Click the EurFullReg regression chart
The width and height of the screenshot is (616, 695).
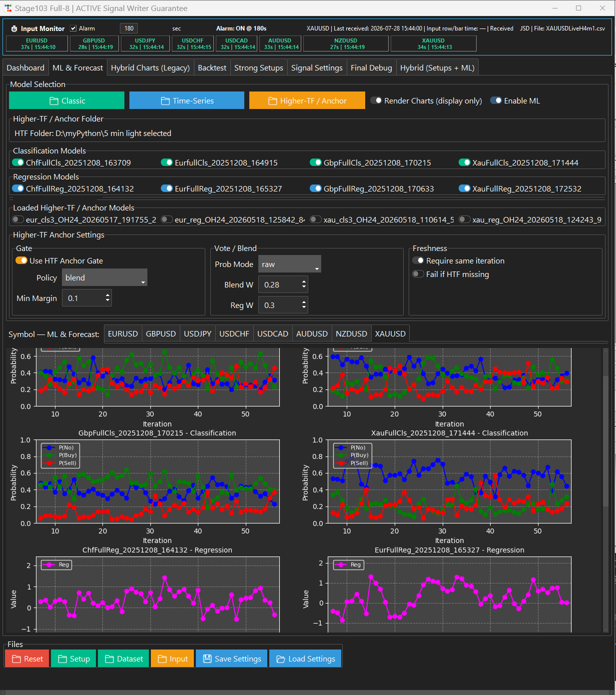[449, 594]
